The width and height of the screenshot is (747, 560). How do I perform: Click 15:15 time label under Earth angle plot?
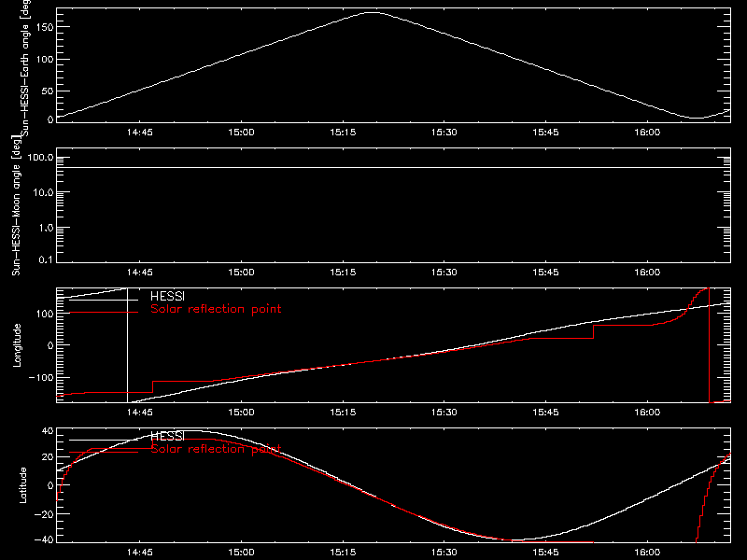(343, 132)
